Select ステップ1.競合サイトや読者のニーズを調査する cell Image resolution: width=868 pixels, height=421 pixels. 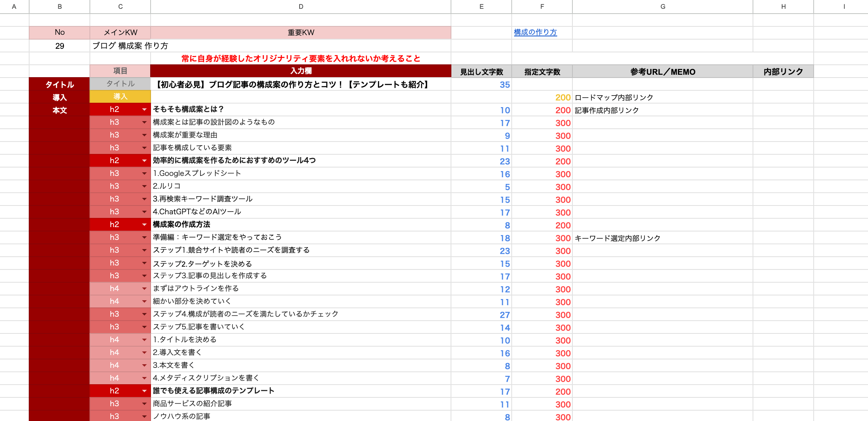click(x=301, y=250)
